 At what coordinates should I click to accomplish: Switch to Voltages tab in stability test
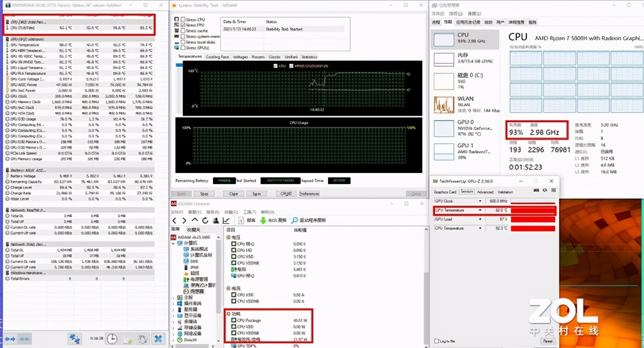(240, 57)
